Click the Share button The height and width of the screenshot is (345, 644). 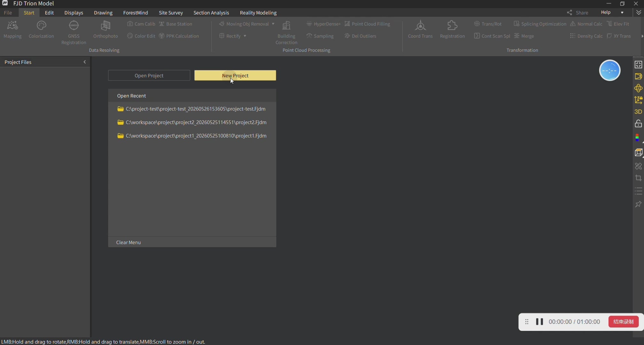pyautogui.click(x=578, y=13)
